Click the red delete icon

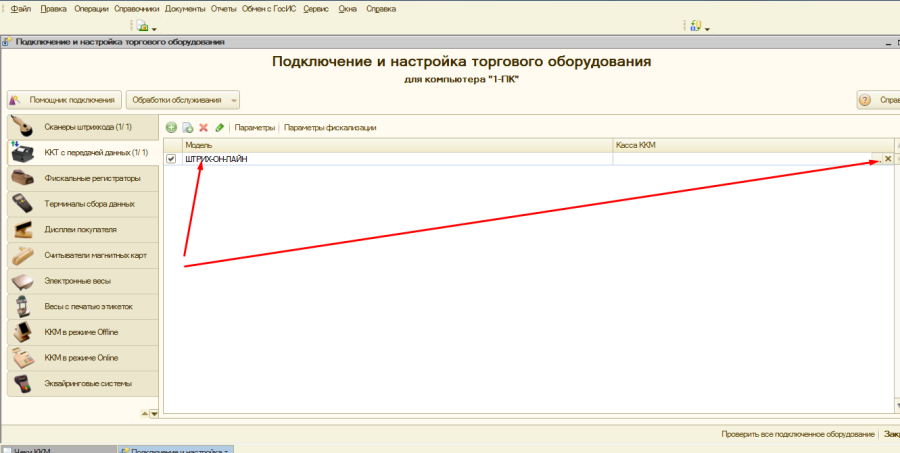203,128
